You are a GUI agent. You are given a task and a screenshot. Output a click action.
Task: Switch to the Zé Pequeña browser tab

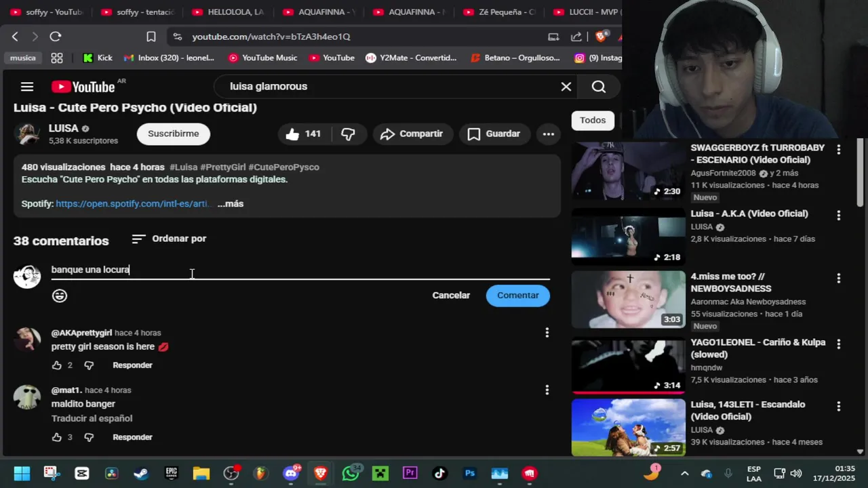coord(500,12)
